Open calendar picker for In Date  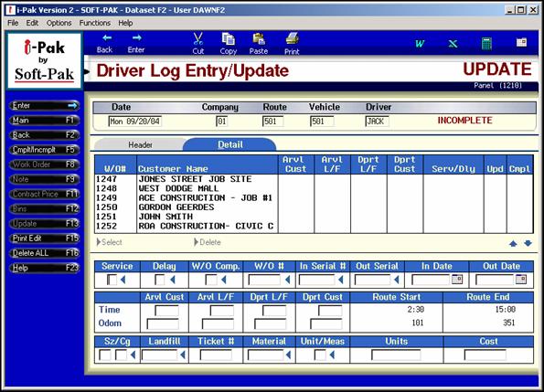(x=457, y=279)
